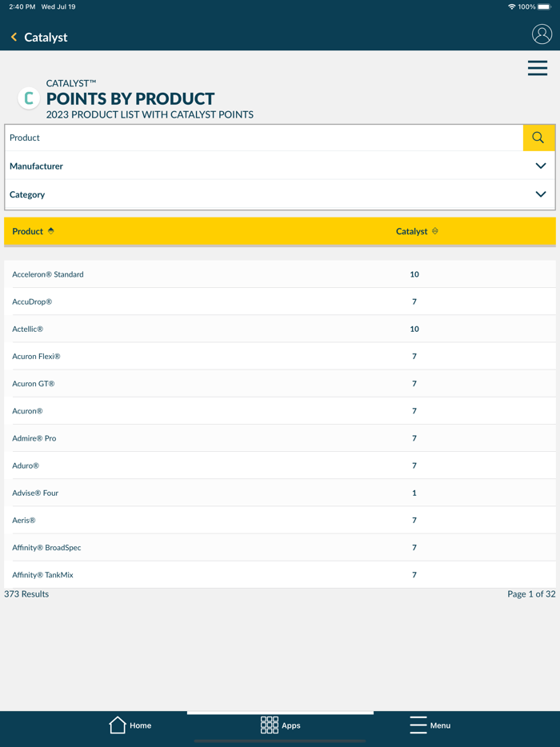Open the Category filter
The height and width of the screenshot is (747, 560).
(280, 194)
